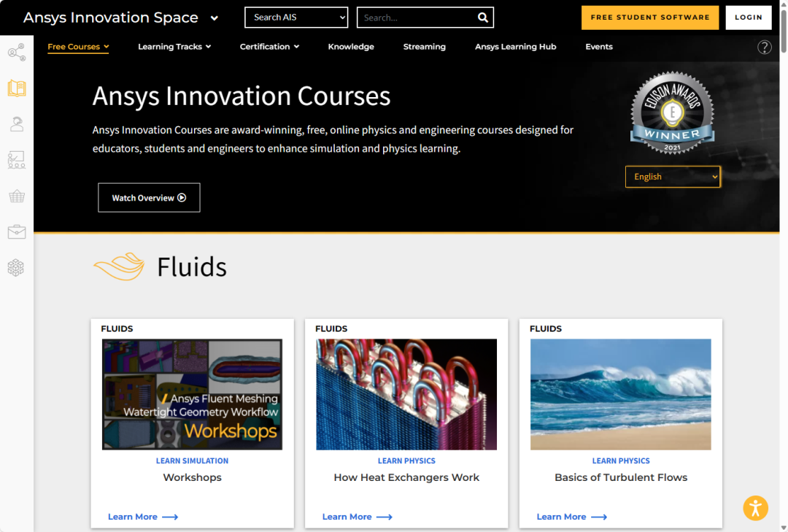The width and height of the screenshot is (788, 532).
Task: Click Learn Physics label on Turbulent Flows card
Action: (x=621, y=460)
